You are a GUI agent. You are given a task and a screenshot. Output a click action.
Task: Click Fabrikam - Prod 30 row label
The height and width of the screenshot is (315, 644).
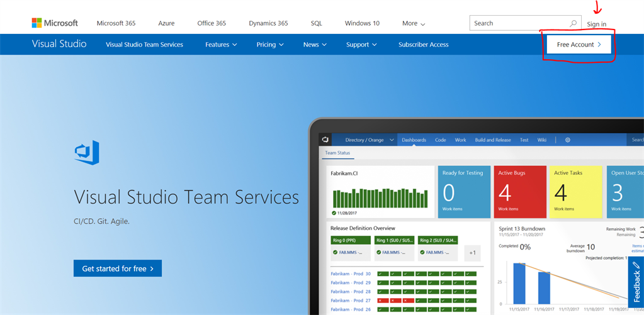[351, 274]
